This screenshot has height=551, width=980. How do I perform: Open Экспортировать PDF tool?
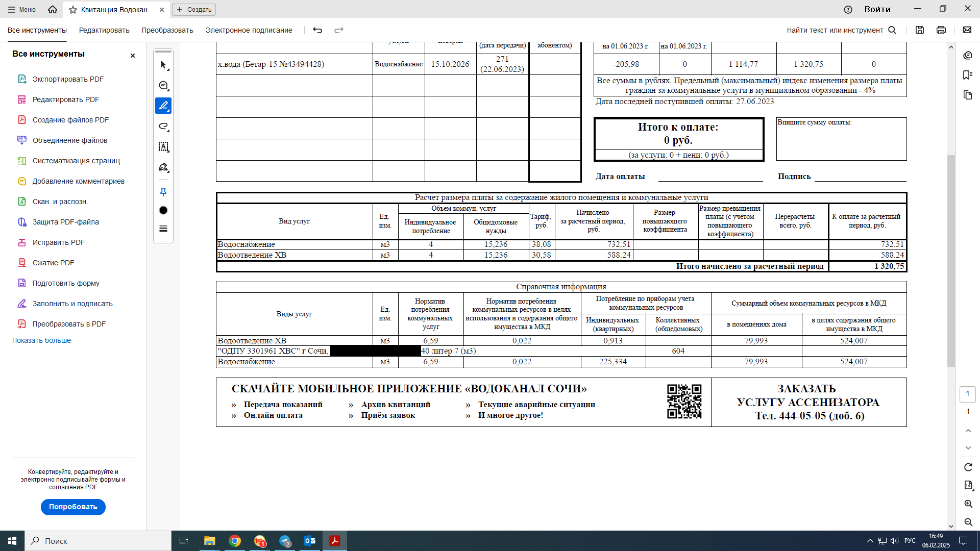click(68, 79)
